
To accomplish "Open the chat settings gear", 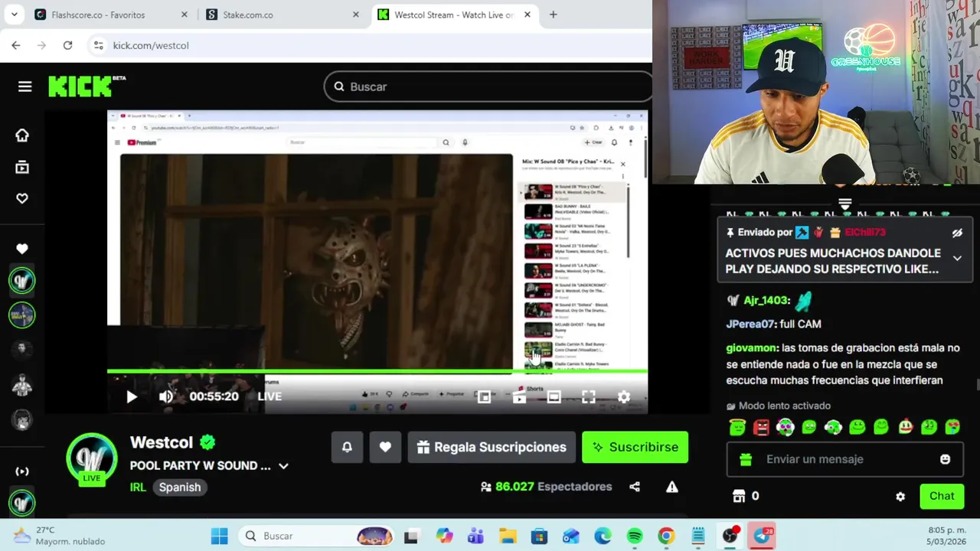I will [900, 497].
